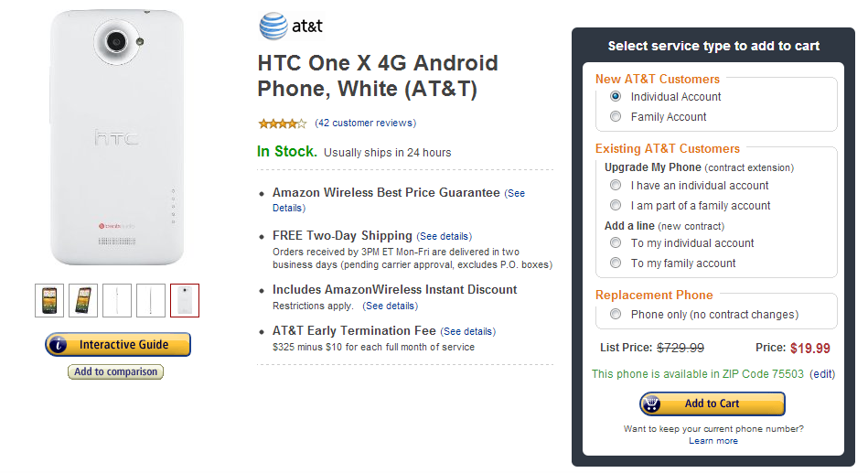Image resolution: width=868 pixels, height=473 pixels.
Task: Click the edit ZIP code link
Action: pyautogui.click(x=822, y=374)
